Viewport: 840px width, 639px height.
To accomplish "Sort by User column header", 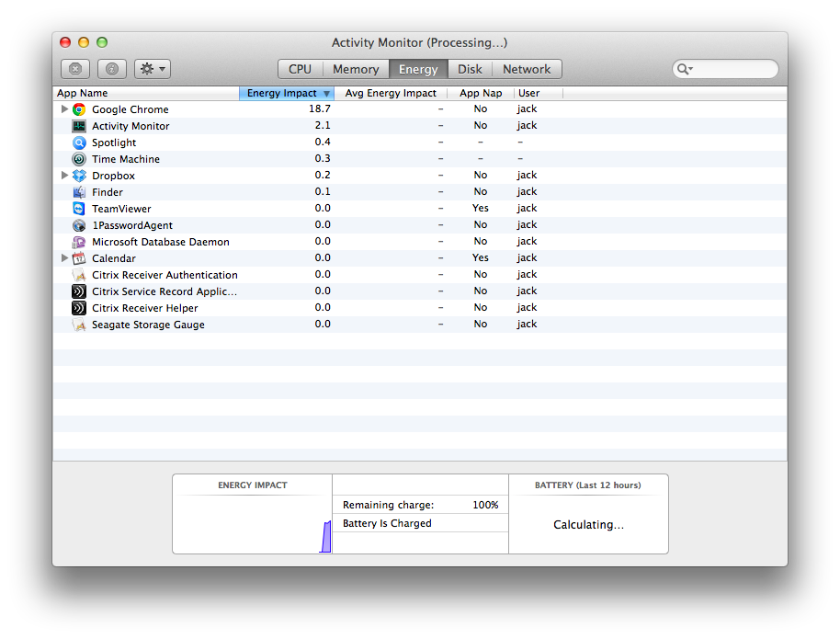I will coord(539,93).
